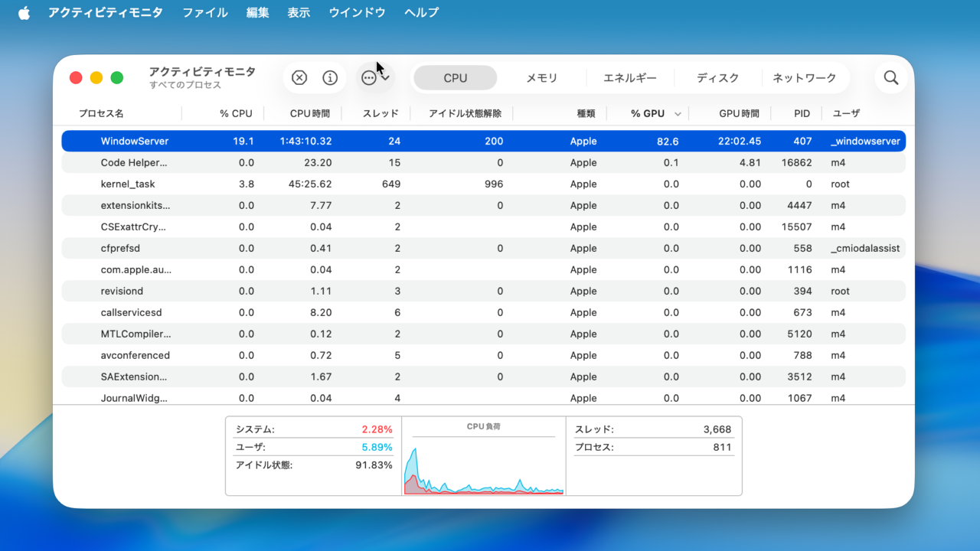Open the ウインドウ menu
This screenshot has height=551, width=980.
[357, 11]
